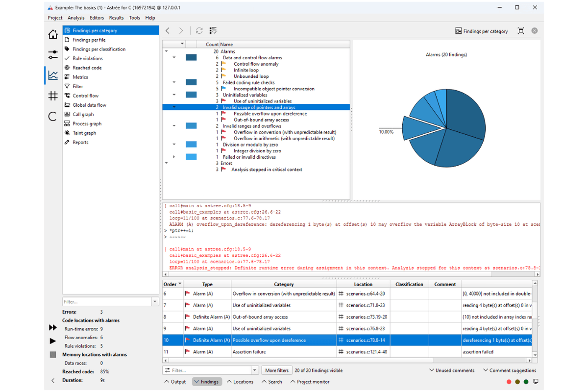588x392 pixels.
Task: Open the Results menu
Action: pyautogui.click(x=116, y=18)
